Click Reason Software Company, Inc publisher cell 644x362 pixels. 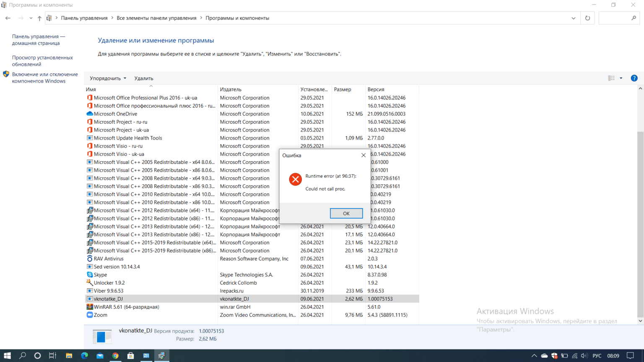pos(254,259)
